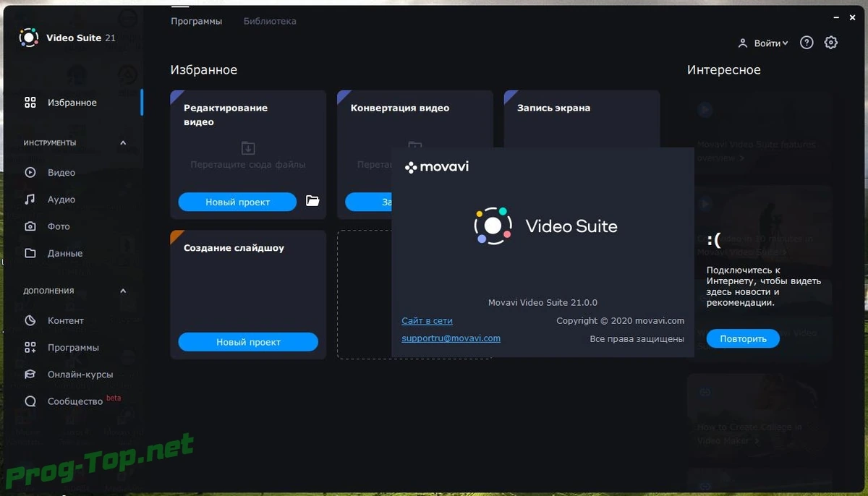Click the Избранное page heading
This screenshot has height=496, width=868.
[204, 70]
